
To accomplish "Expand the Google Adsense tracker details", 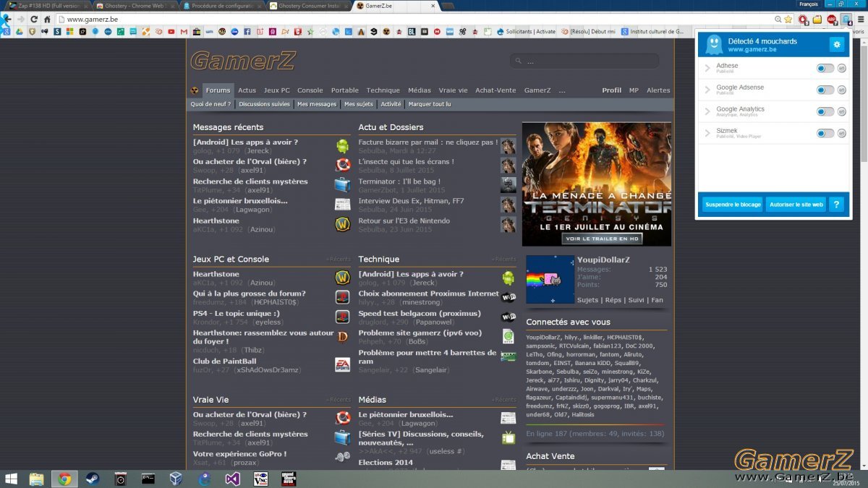I will (x=708, y=90).
